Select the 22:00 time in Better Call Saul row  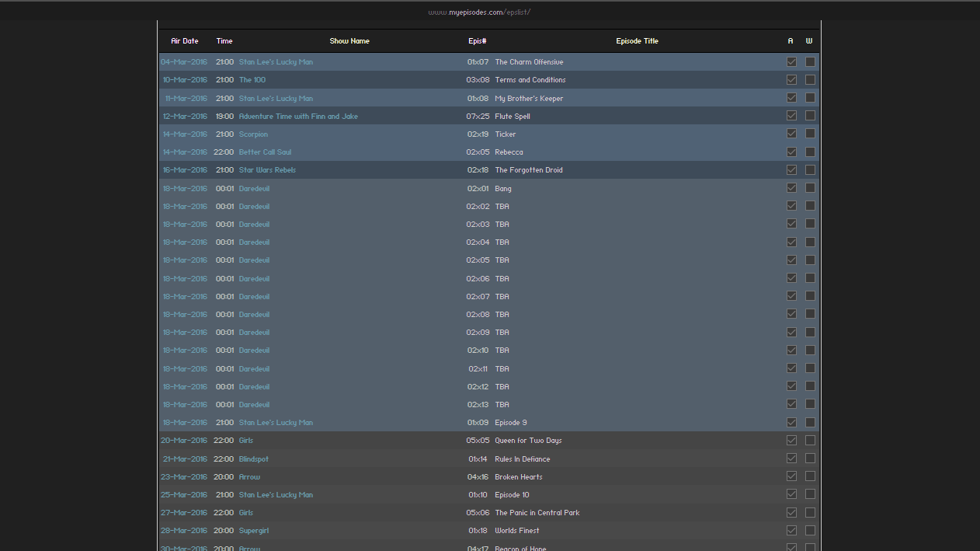(224, 152)
